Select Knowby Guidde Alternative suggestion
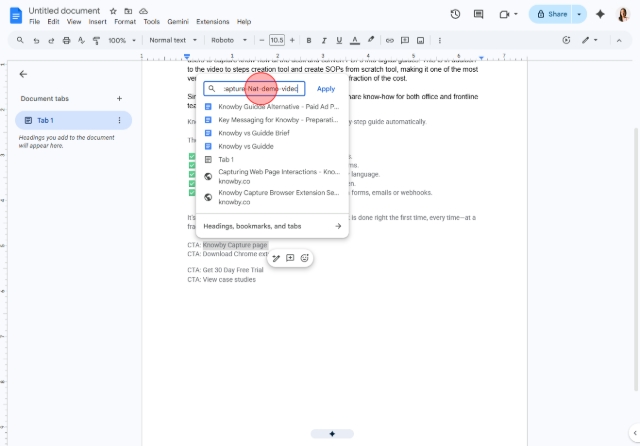Image resolution: width=640 pixels, height=446 pixels. point(272,107)
